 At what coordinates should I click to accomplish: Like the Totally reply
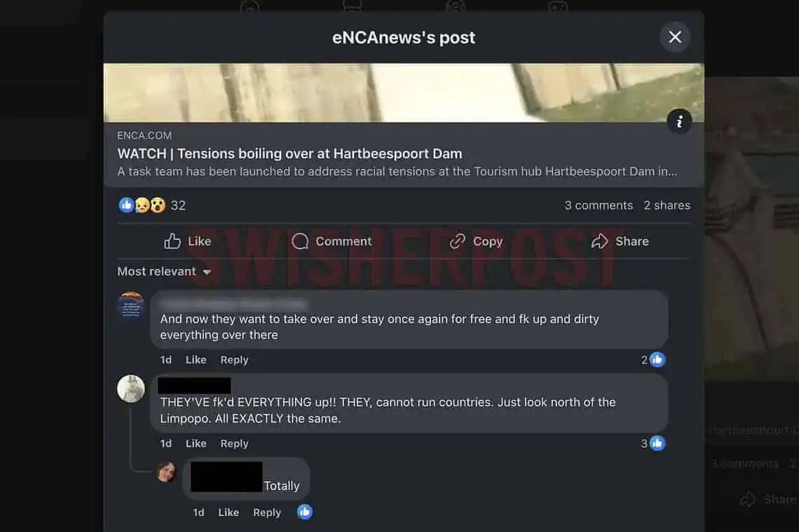(x=228, y=512)
